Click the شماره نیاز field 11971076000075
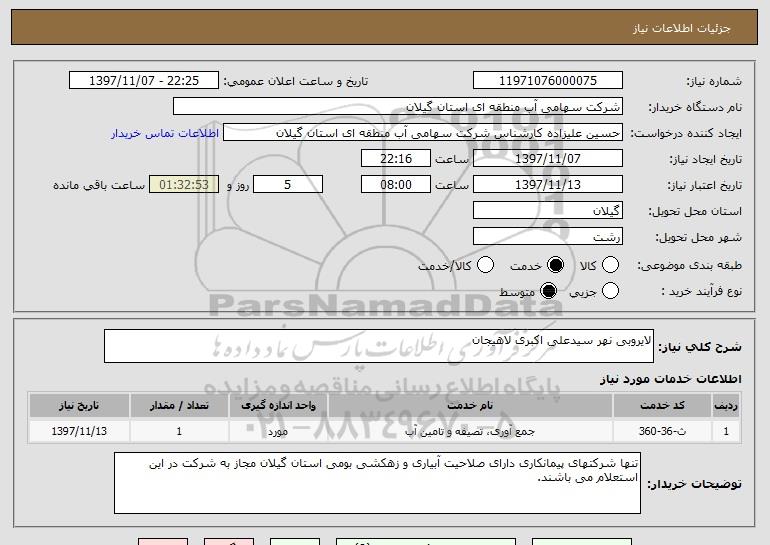This screenshot has width=770, height=545. click(x=548, y=81)
